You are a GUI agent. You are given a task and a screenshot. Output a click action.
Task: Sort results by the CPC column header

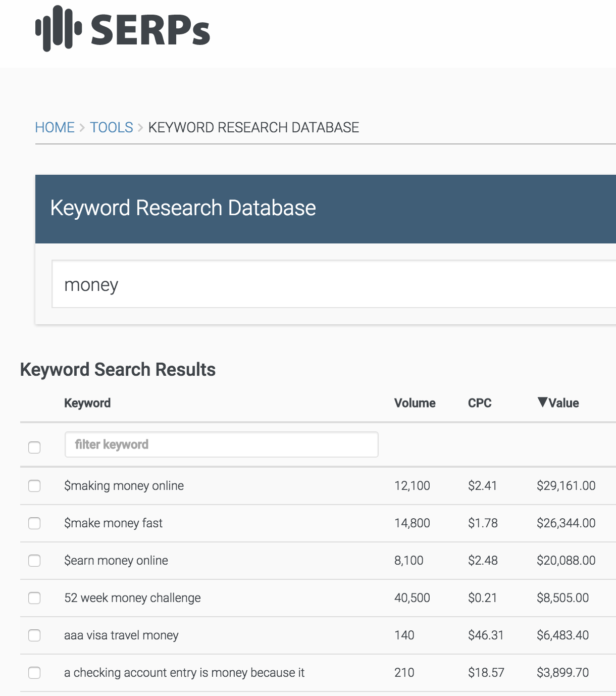pos(480,403)
